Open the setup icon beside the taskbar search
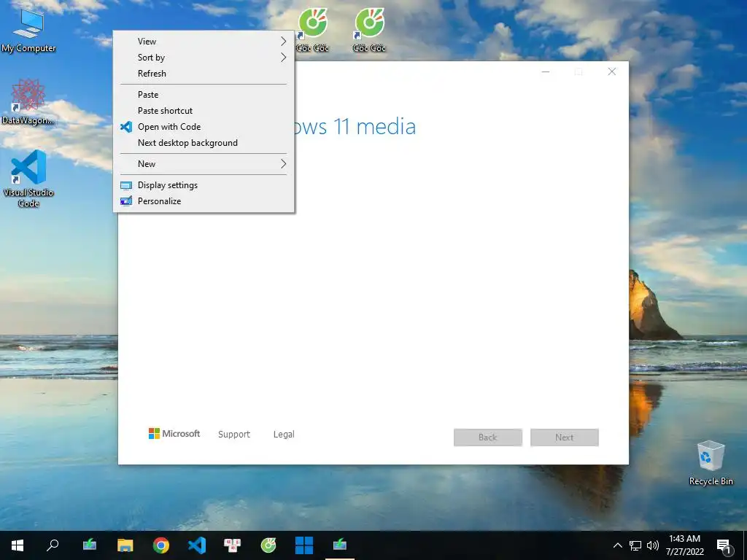 [90, 545]
